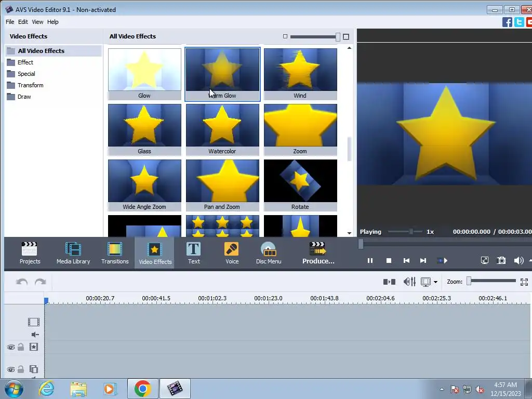Viewport: 532px width, 399px height.
Task: Mute the preview volume speaker
Action: (518, 261)
